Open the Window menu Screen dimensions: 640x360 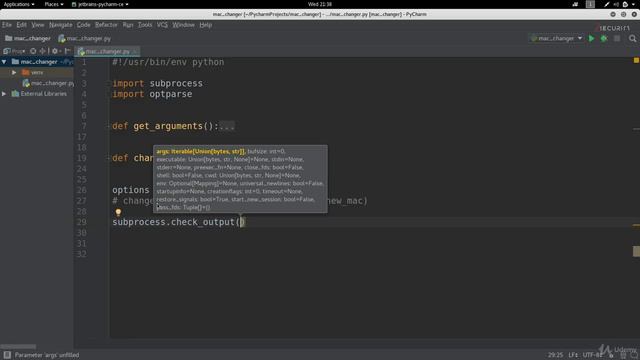click(183, 25)
